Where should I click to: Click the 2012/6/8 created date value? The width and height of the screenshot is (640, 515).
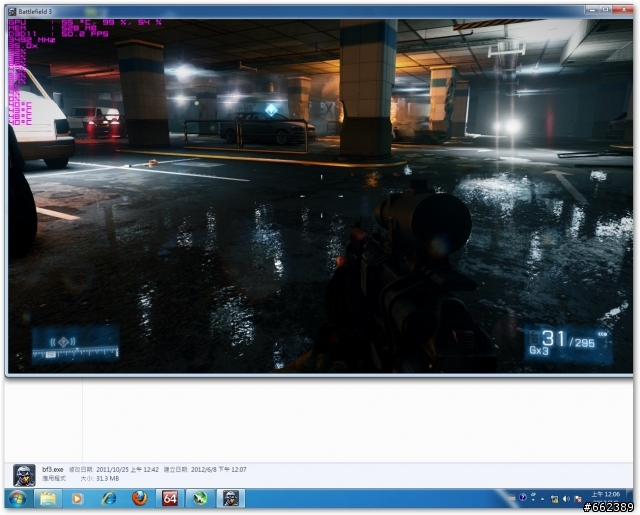218,469
